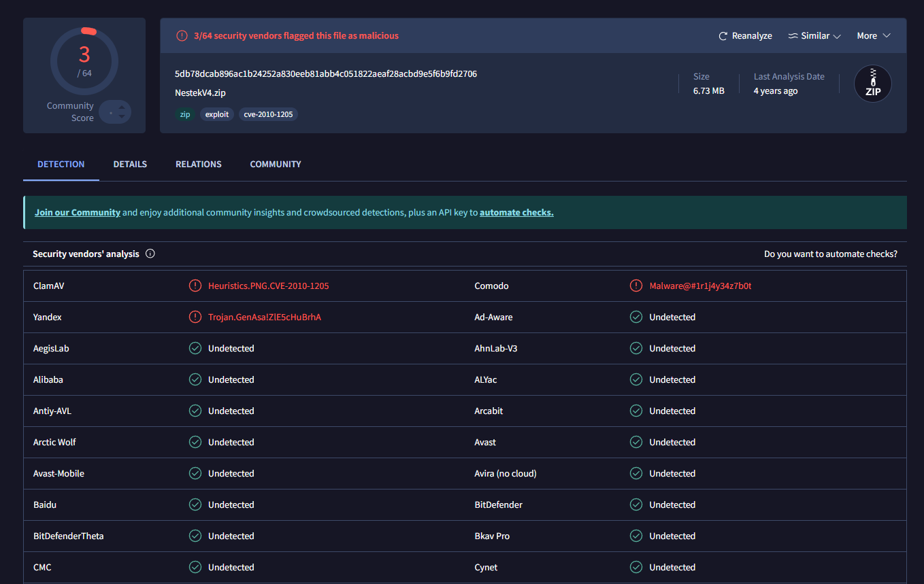Expand the Similar dropdown

pyautogui.click(x=814, y=35)
